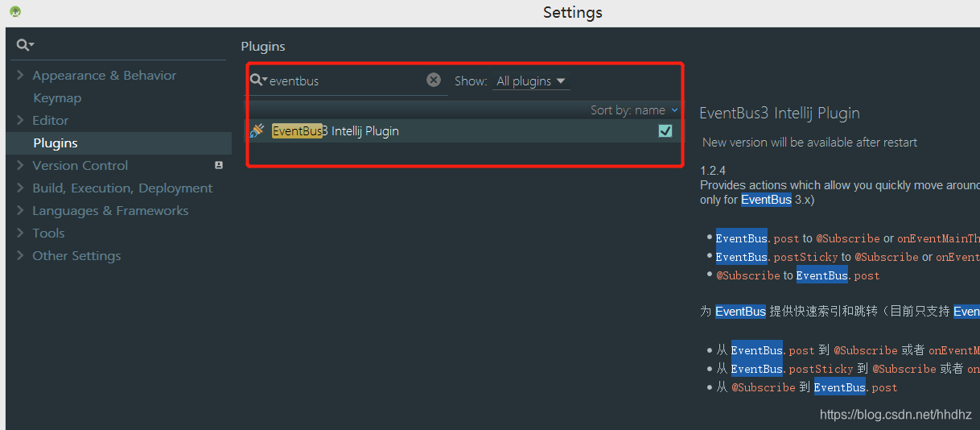This screenshot has width=980, height=430.
Task: Expand the Appearance & Behavior arrow
Action: tap(20, 75)
